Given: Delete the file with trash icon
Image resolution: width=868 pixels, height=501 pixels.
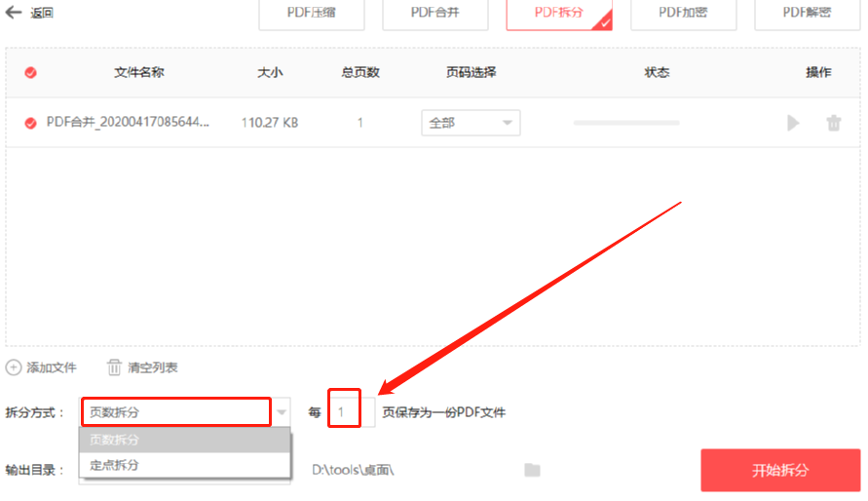Looking at the screenshot, I should coord(834,123).
